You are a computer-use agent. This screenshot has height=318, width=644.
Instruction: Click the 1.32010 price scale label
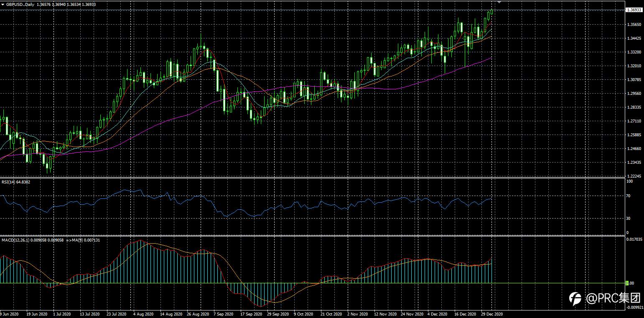click(x=634, y=66)
